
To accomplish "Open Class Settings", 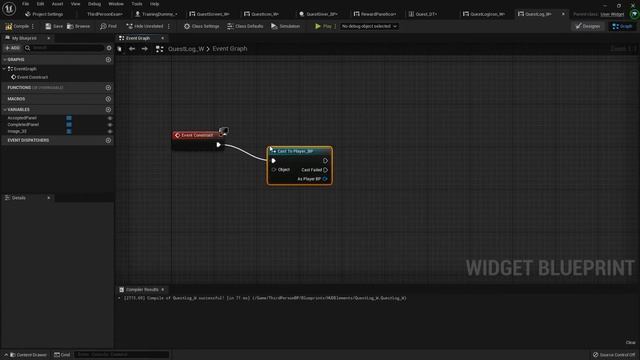I will tap(201, 26).
